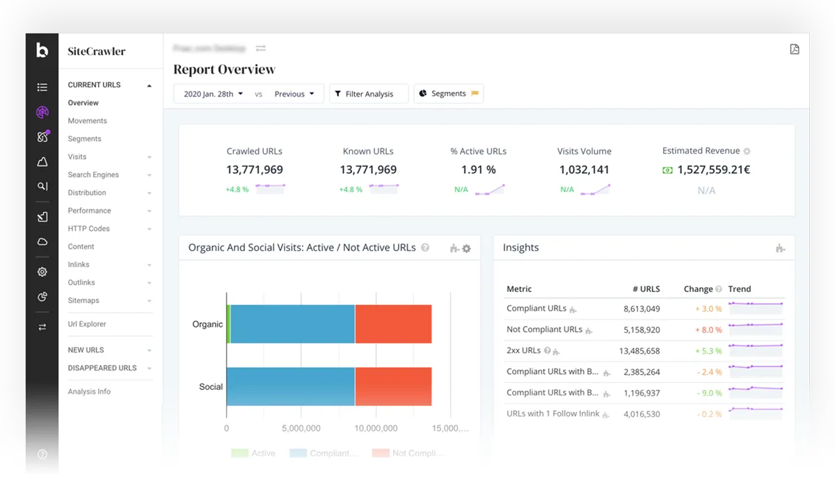
Task: Click the blue Compliant segment of the Social bar
Action: [x=290, y=387]
